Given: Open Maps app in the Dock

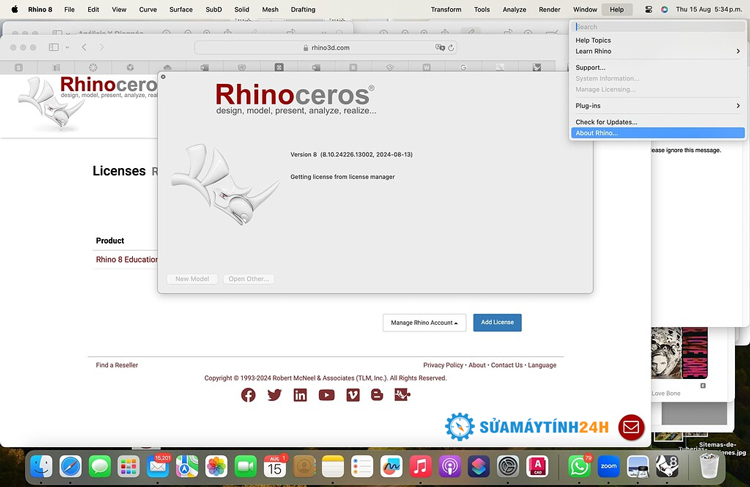Looking at the screenshot, I should [187, 466].
